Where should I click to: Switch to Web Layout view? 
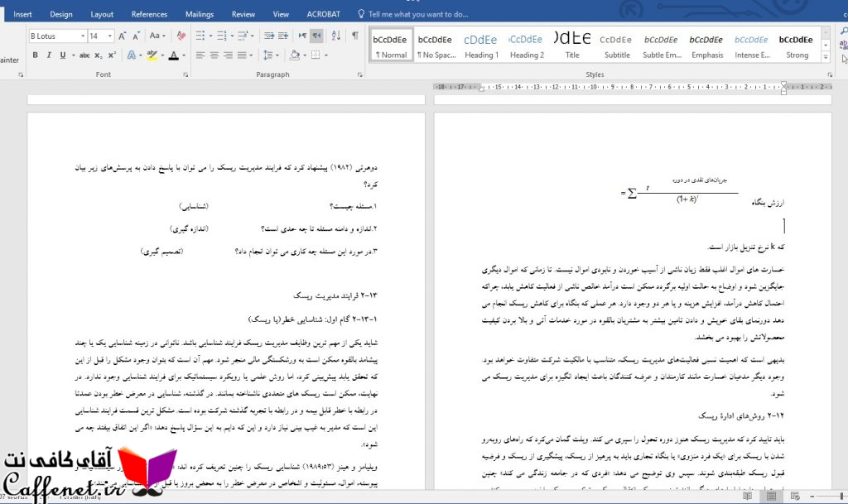click(795, 496)
